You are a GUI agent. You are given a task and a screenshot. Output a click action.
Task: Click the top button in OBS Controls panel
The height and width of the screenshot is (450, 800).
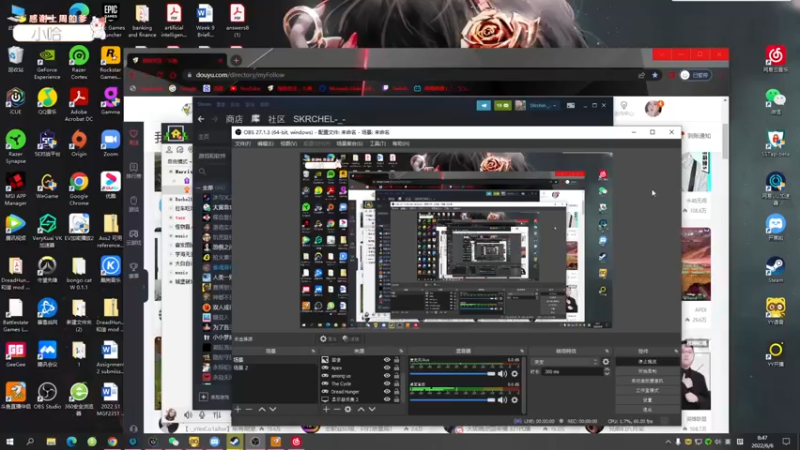647,362
